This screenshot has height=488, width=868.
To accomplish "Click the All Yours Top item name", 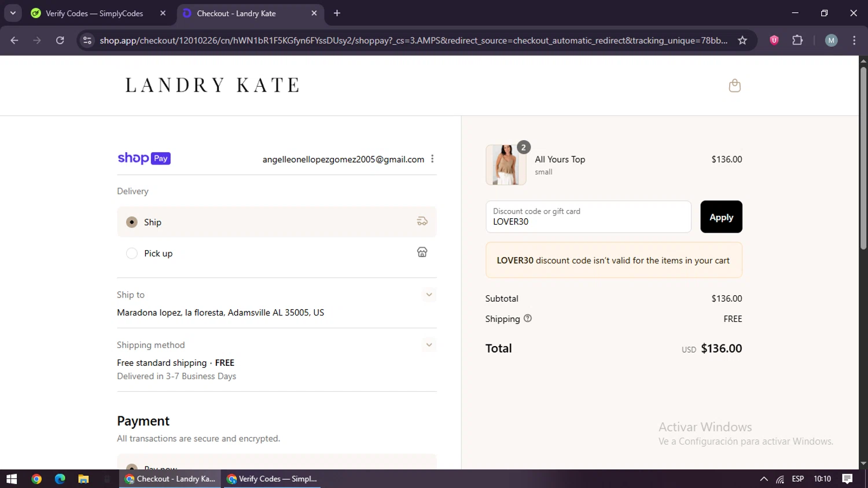I will 560,159.
